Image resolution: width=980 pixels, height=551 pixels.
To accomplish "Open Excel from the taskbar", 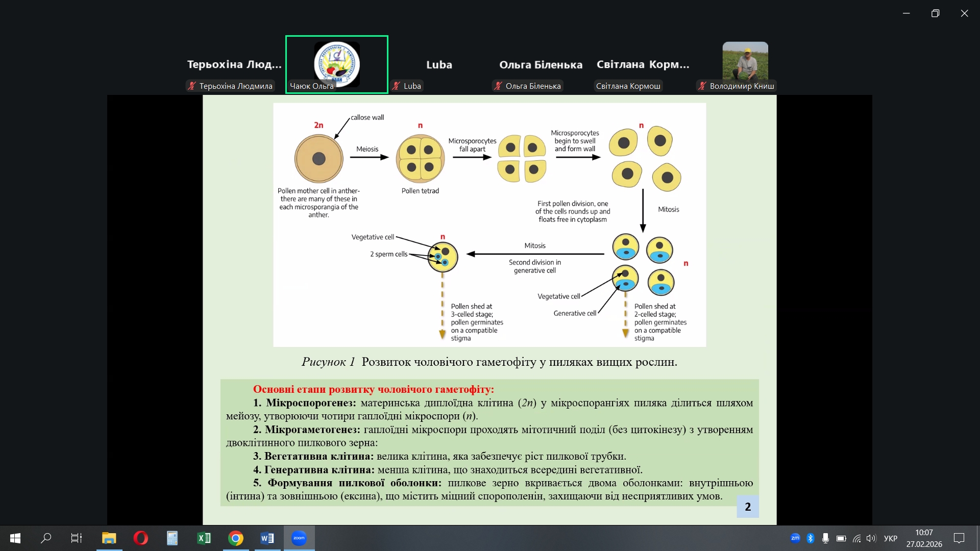I will 204,538.
